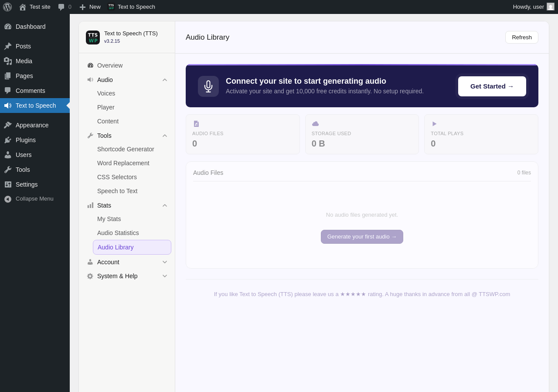Viewport: 558px width, 392px height.
Task: Click Generate your first audio button
Action: (362, 237)
